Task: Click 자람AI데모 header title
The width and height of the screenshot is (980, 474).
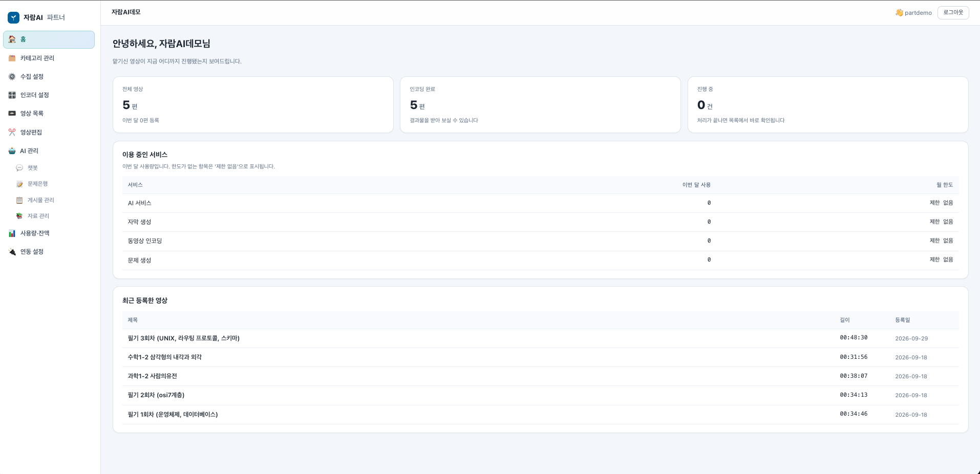Action: click(126, 12)
